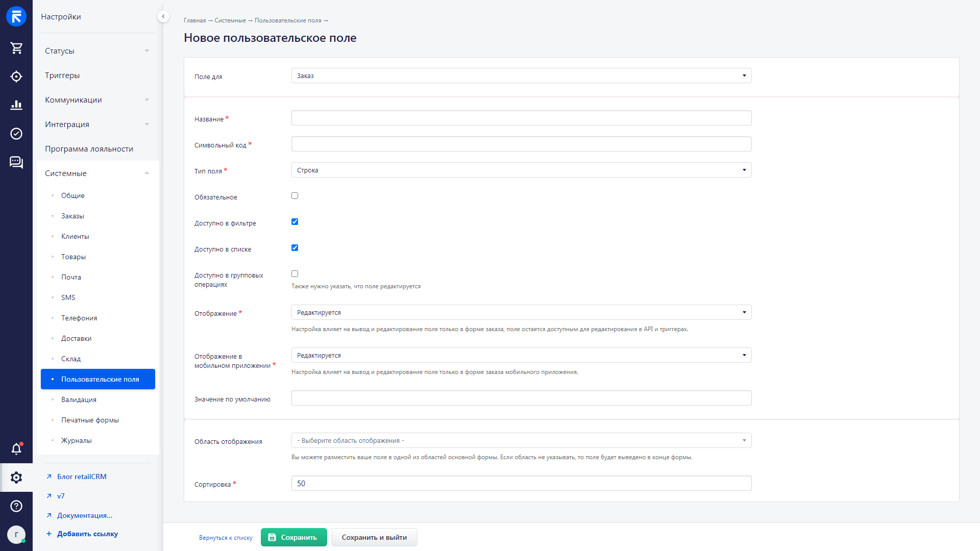Click Вернуться к списку link
This screenshot has width=980, height=551.
point(226,538)
